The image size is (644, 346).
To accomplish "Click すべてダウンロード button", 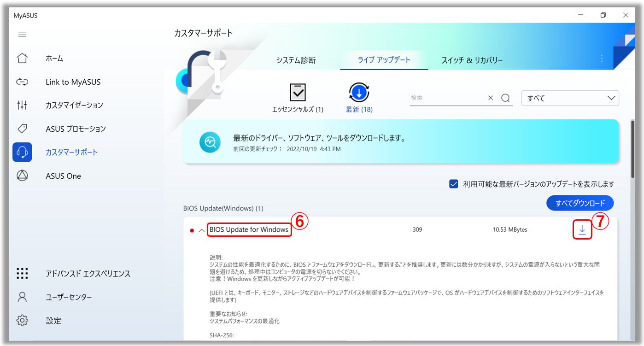I will pyautogui.click(x=580, y=203).
